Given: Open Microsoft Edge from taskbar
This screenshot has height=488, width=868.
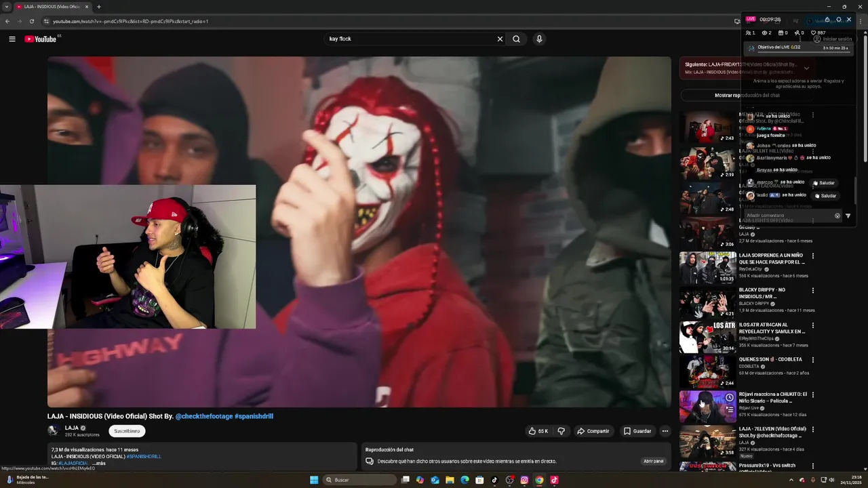Looking at the screenshot, I should point(465,480).
